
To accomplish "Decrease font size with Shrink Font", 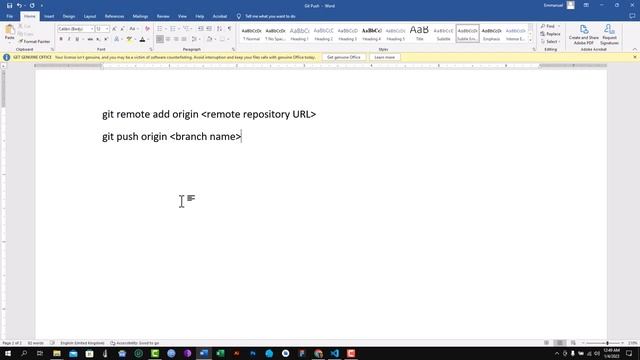I will tap(122, 29).
